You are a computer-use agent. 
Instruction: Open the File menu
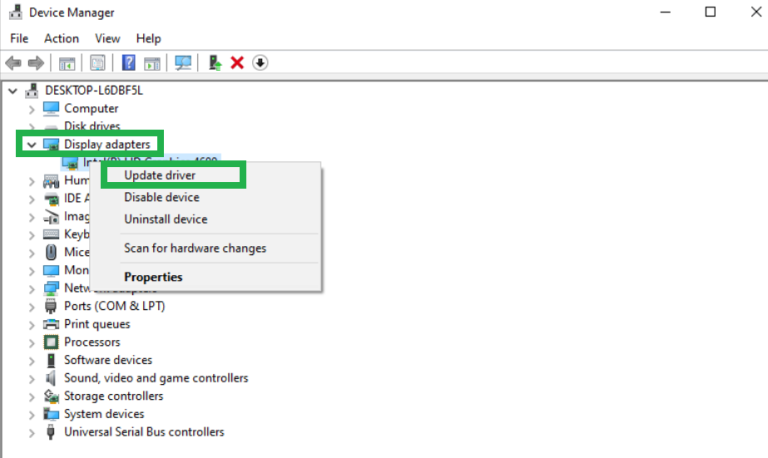click(19, 38)
